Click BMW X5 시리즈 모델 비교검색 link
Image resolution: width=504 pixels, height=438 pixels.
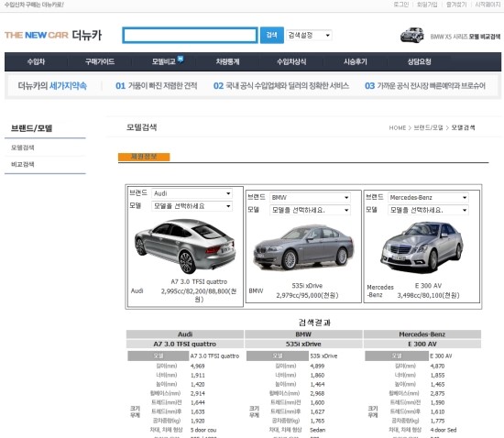tap(466, 37)
